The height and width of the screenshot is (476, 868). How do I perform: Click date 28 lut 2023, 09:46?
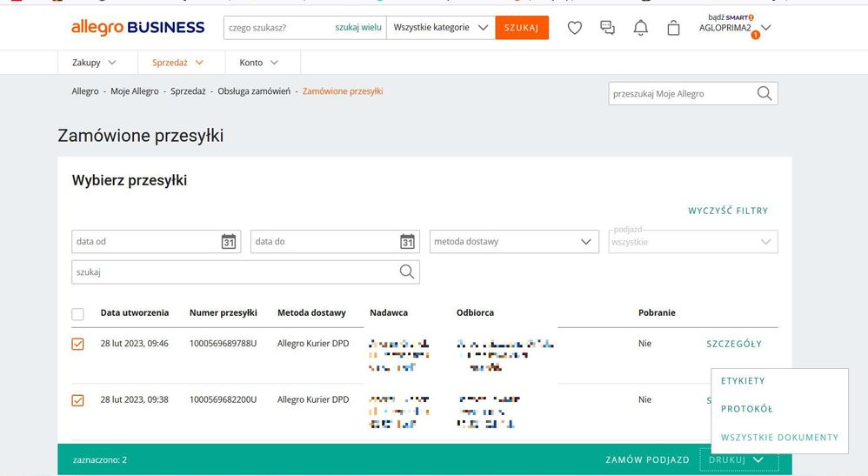pyautogui.click(x=135, y=344)
